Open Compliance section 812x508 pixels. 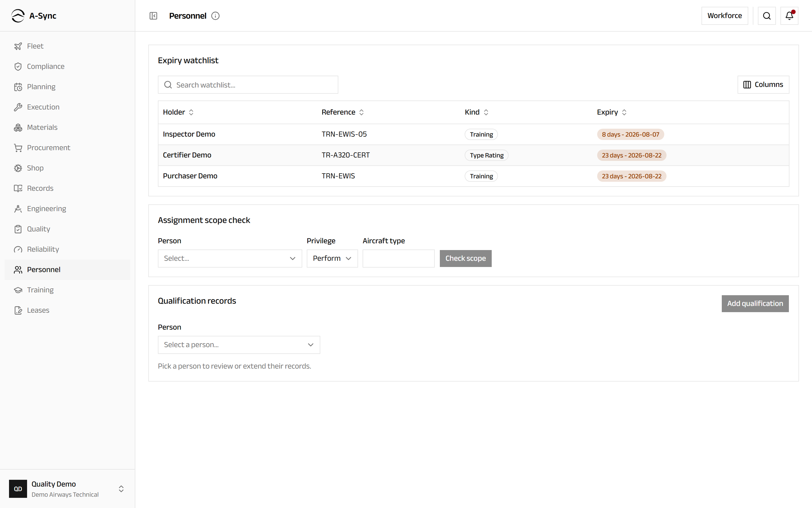67,67
